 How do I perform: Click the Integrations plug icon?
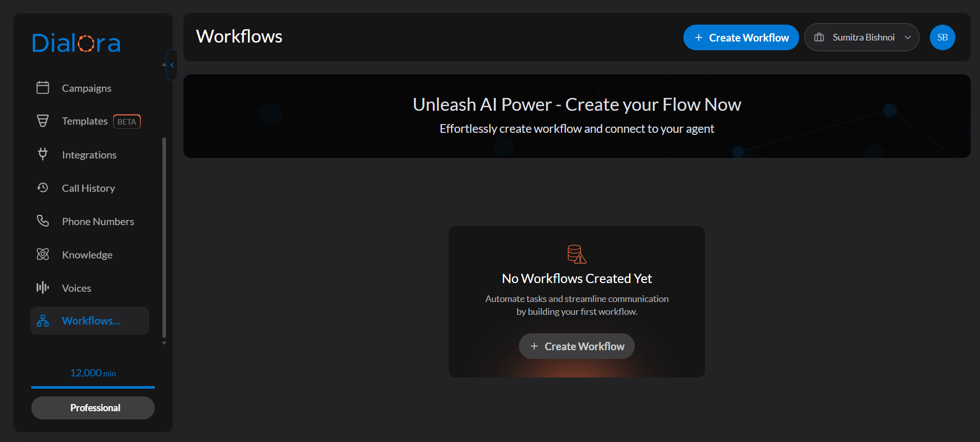(x=43, y=154)
